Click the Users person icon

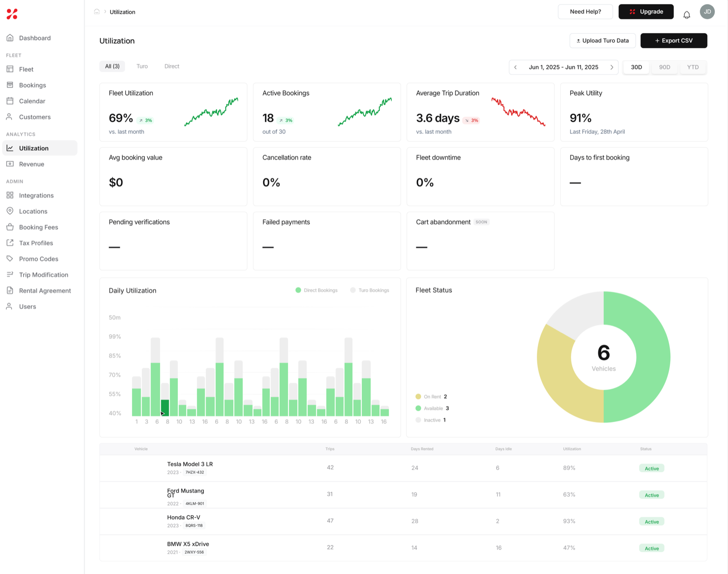(x=9, y=306)
